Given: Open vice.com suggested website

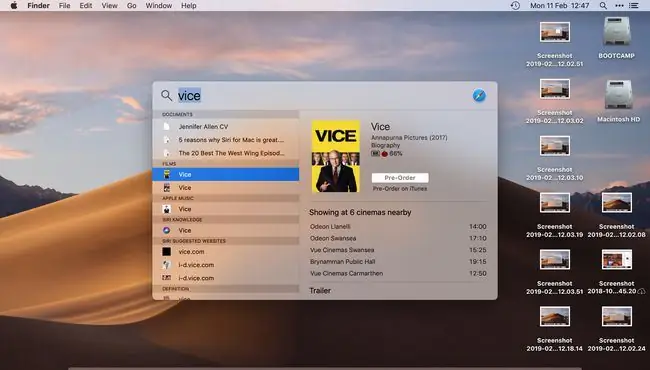Looking at the screenshot, I should coord(226,252).
